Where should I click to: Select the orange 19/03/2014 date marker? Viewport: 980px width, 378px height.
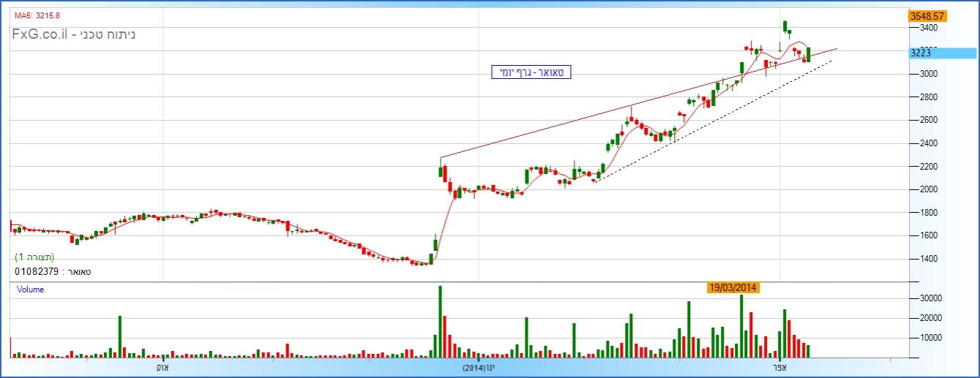coord(733,288)
